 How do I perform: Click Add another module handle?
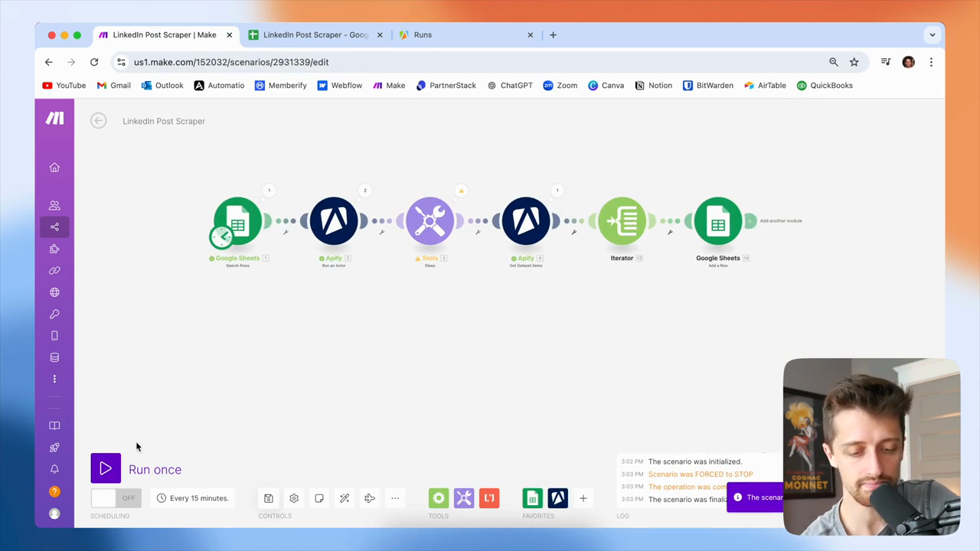coord(750,220)
